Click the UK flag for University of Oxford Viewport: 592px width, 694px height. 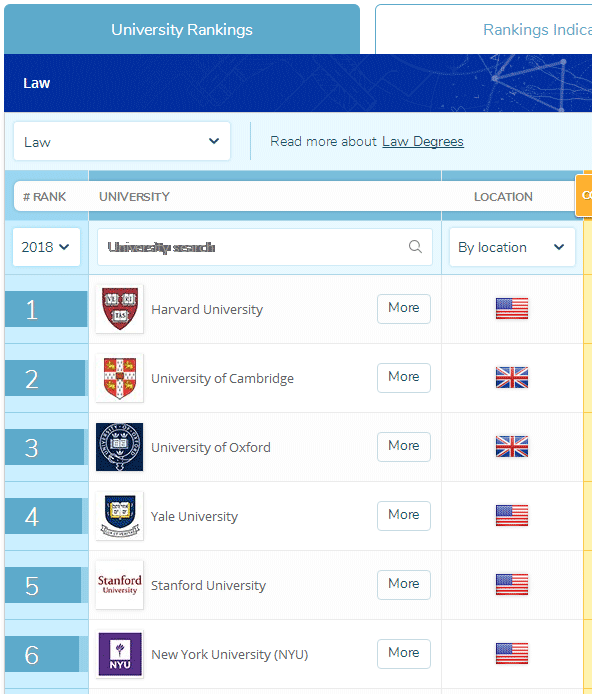coord(512,447)
